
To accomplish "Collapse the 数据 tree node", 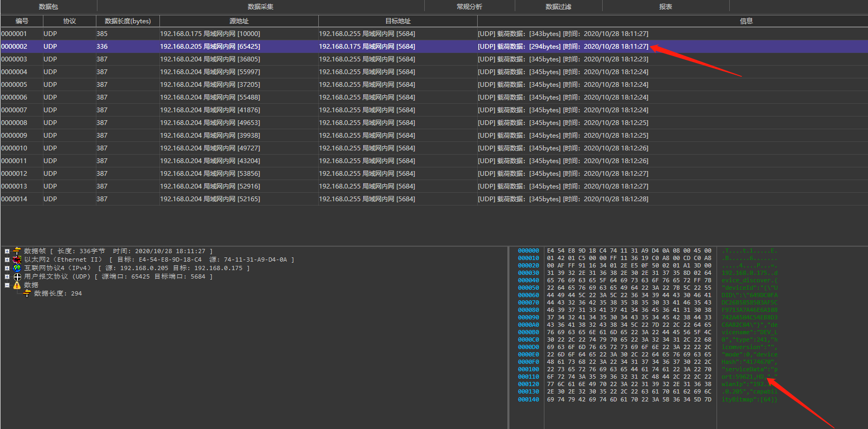I will click(7, 285).
